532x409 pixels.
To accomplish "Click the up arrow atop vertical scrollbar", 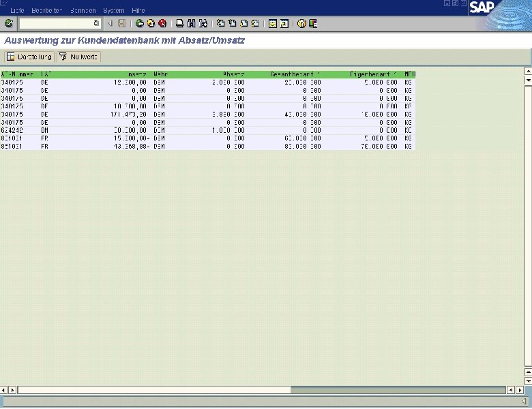I will pos(529,71).
